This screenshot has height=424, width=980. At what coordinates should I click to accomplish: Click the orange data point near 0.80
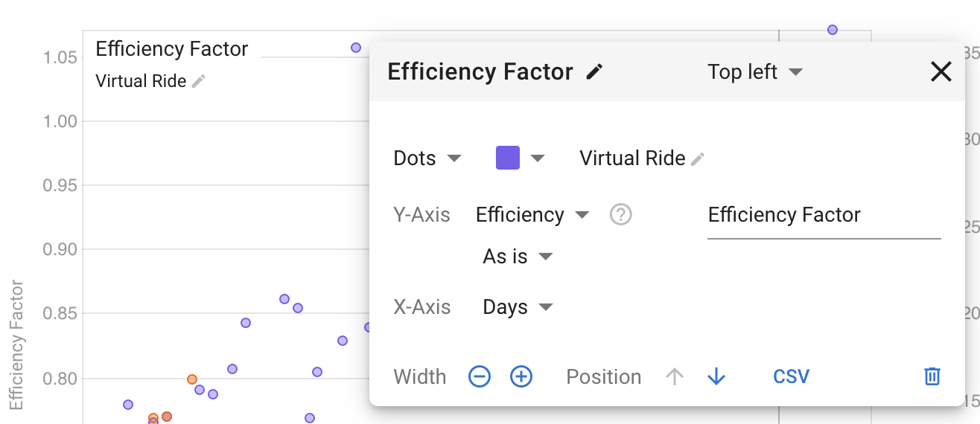(x=192, y=379)
